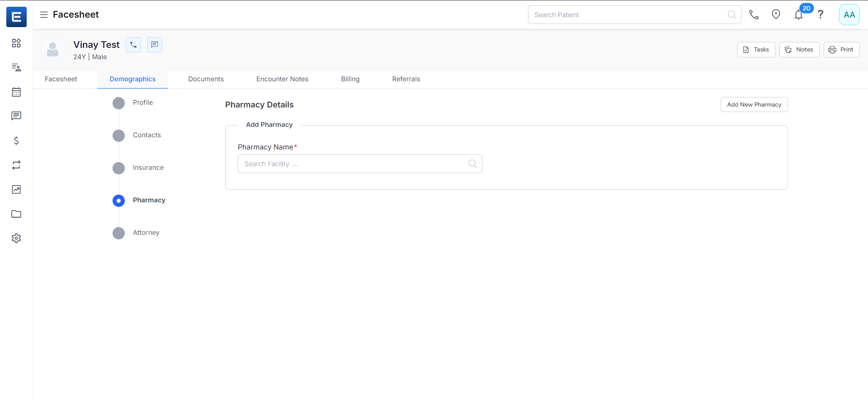Toggle the hamburger menu beside Facesheet title
Viewport: 868px width, 401px height.
[x=44, y=14]
